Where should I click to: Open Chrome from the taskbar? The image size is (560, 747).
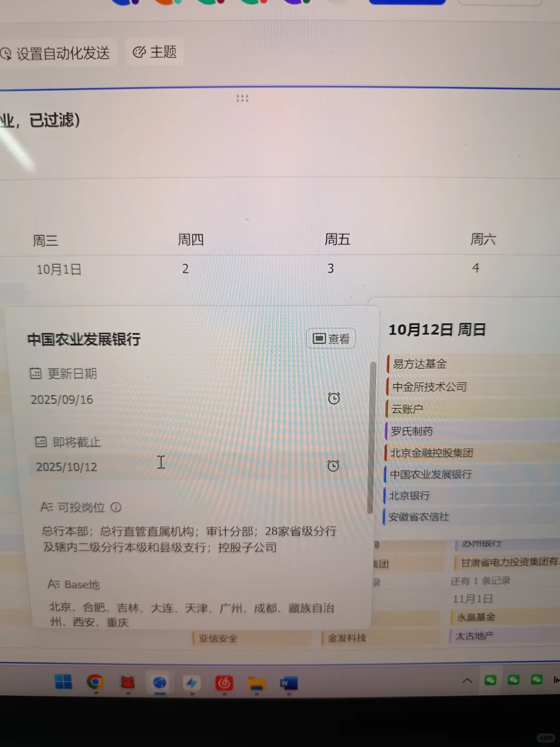pyautogui.click(x=95, y=682)
